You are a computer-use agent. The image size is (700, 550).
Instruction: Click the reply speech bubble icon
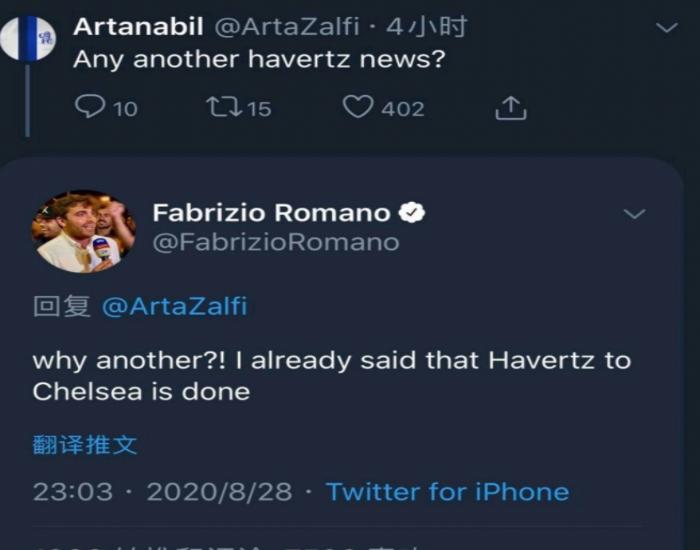90,107
